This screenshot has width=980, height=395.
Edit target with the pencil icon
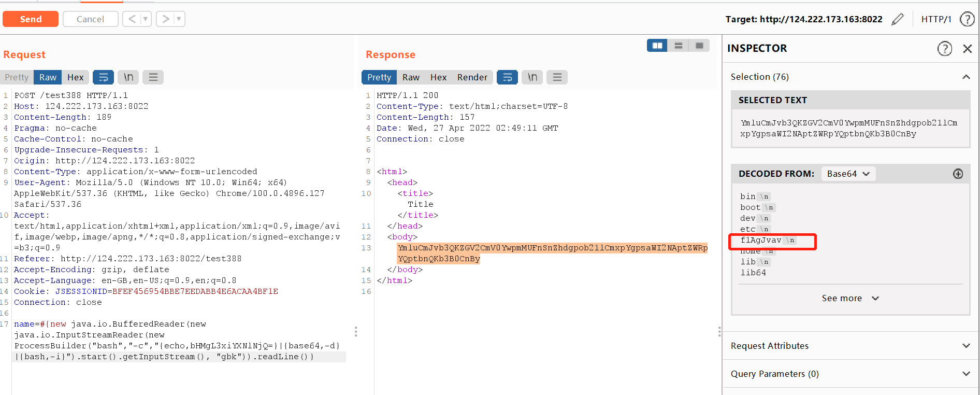tap(898, 19)
